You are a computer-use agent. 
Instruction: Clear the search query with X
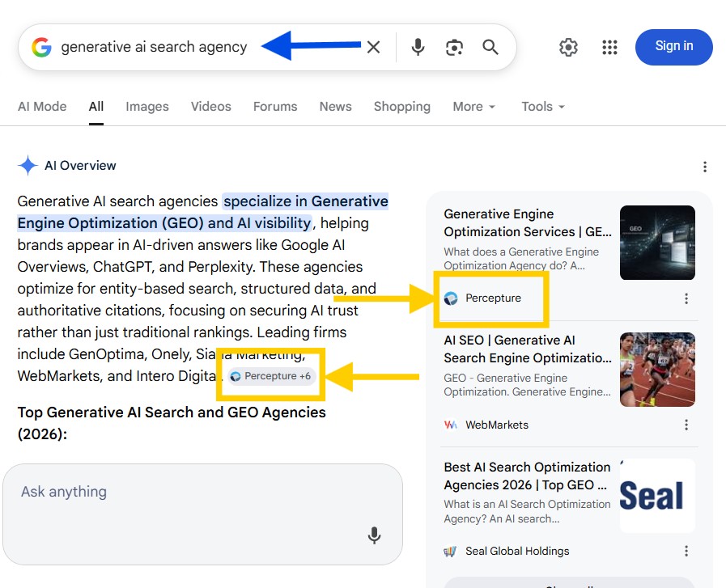373,47
